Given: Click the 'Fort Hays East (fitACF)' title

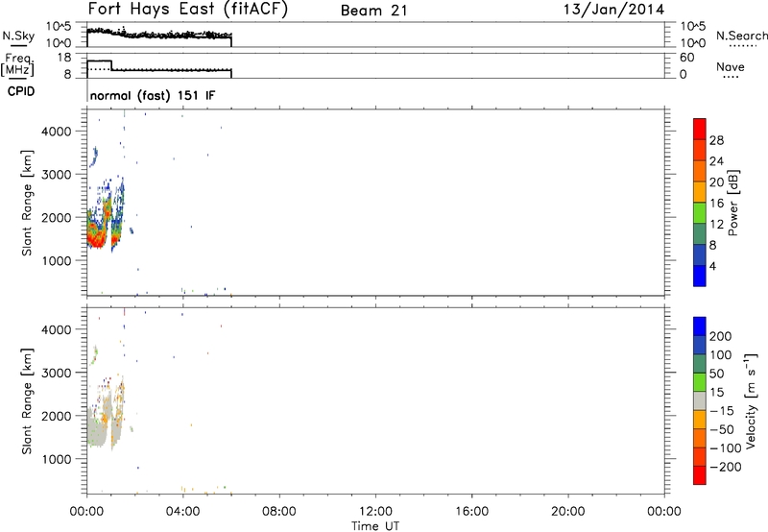Looking at the screenshot, I should (x=187, y=10).
